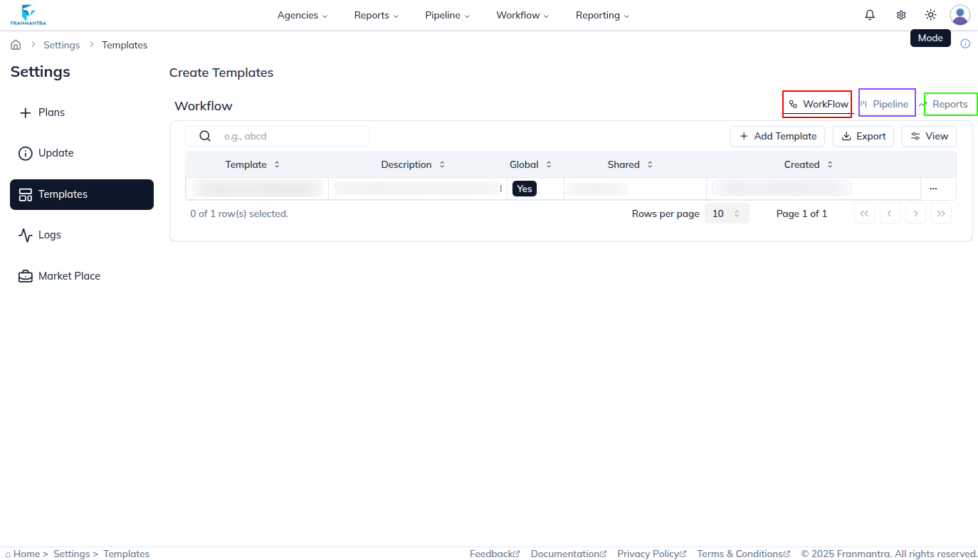
Task: Go to next table page
Action: pyautogui.click(x=915, y=213)
